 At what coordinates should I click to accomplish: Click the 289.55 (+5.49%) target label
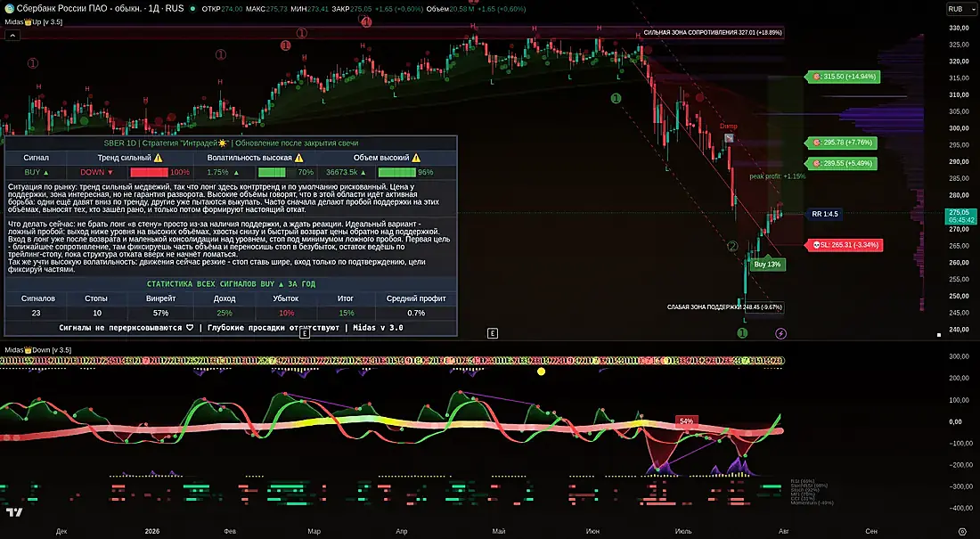click(841, 163)
